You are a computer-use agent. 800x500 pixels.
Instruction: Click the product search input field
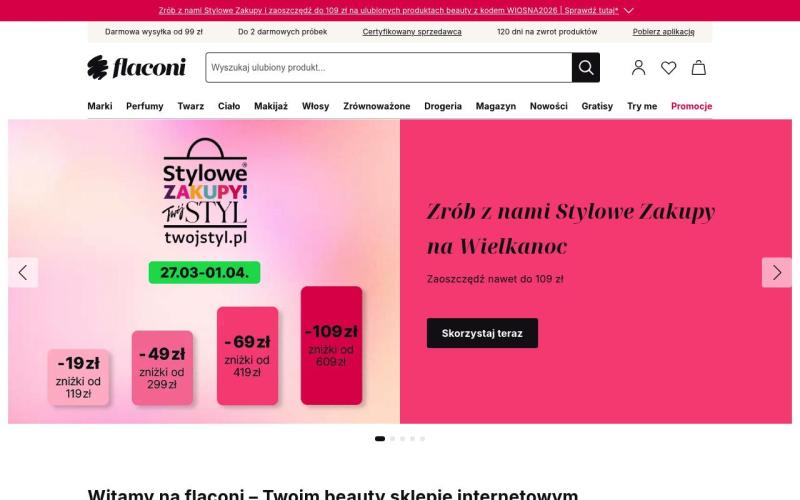tap(388, 68)
